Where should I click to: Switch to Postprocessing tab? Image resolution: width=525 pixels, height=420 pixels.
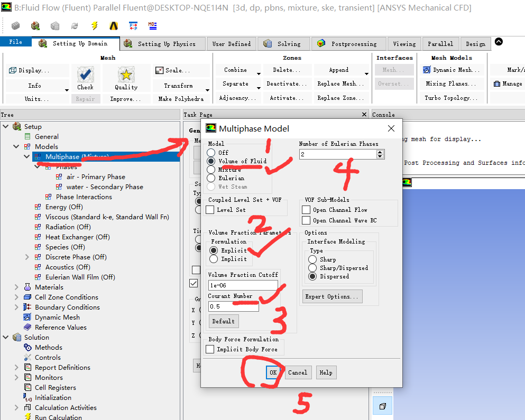(x=348, y=44)
